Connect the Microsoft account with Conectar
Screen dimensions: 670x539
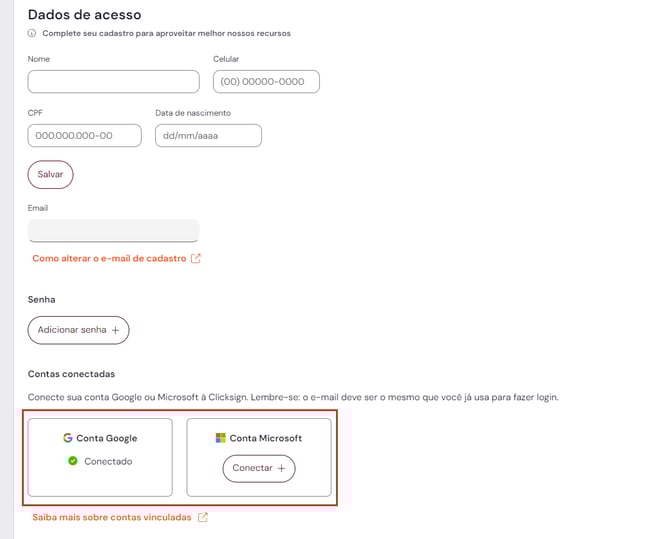[x=258, y=468]
